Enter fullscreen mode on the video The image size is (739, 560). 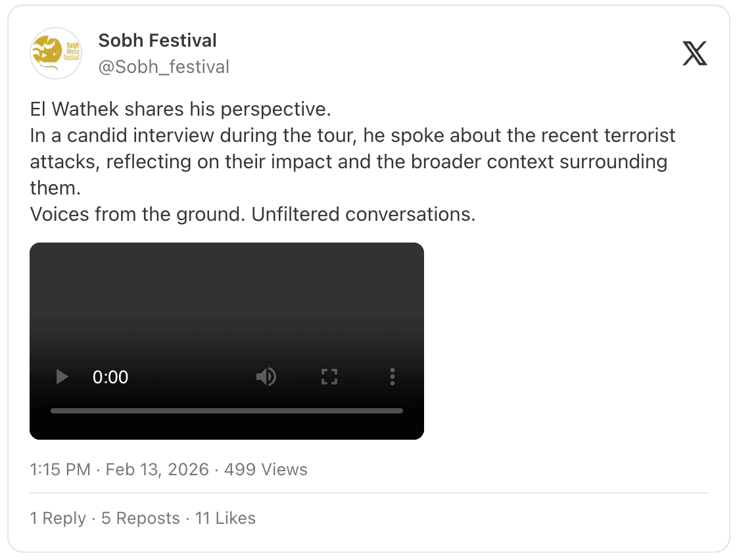click(329, 377)
